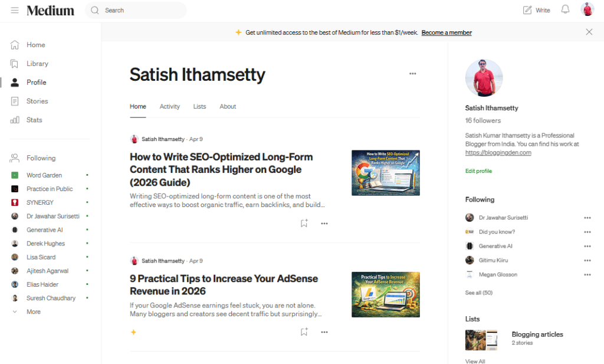Screen dimensions: 604x364
Task: Open the notifications bell
Action: tap(565, 9)
